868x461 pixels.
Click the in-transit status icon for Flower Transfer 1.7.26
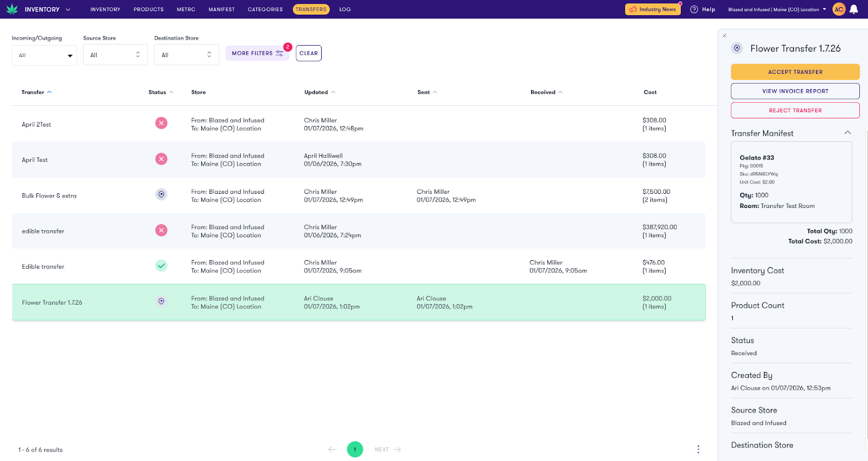(161, 301)
